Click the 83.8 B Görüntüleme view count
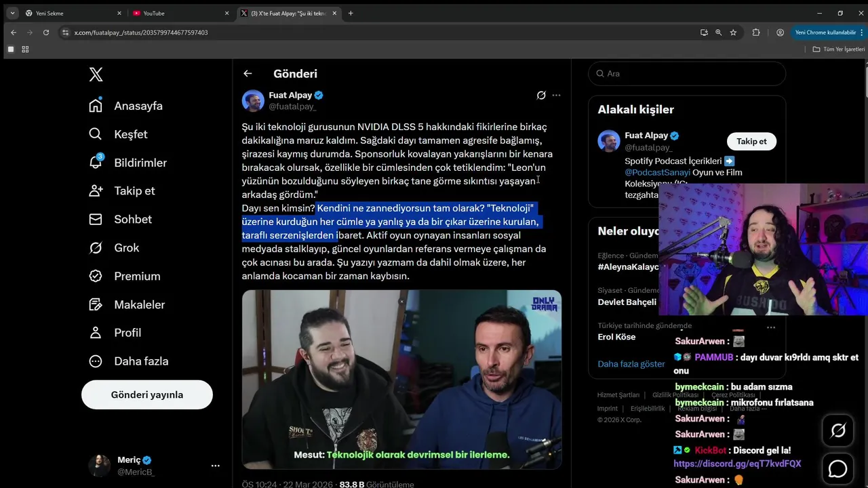This screenshot has height=488, width=868. click(376, 485)
